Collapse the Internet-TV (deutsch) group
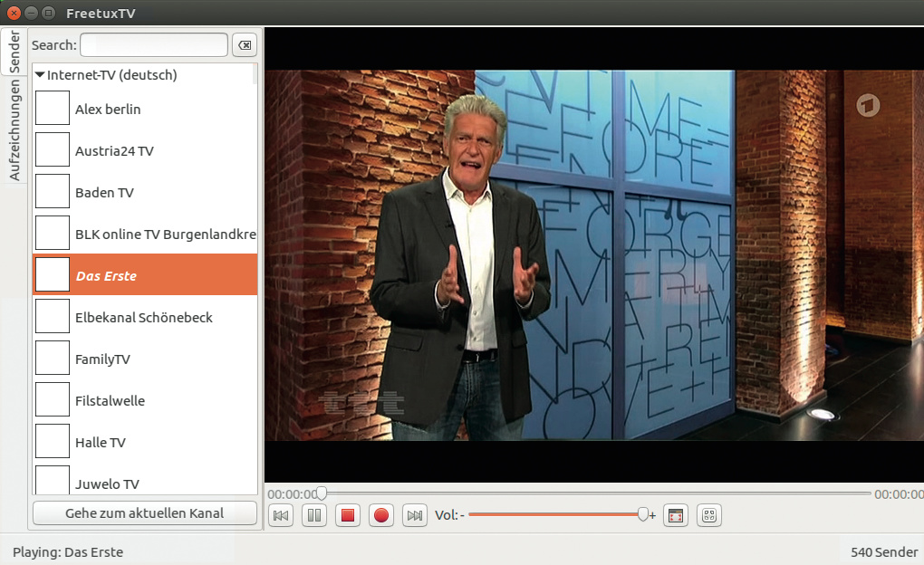The height and width of the screenshot is (565, 924). (40, 75)
